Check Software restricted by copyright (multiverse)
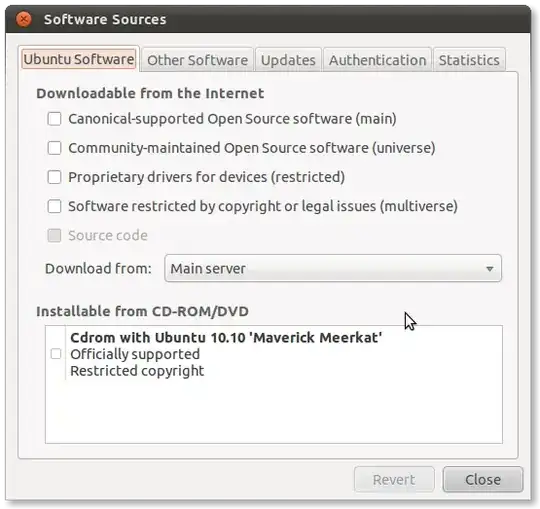The image size is (540, 509). pos(54,207)
